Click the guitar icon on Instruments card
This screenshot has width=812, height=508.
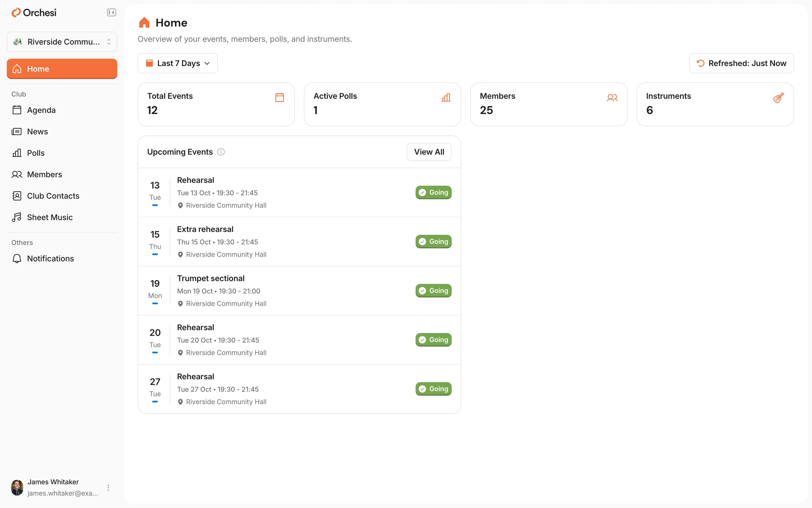click(x=778, y=97)
